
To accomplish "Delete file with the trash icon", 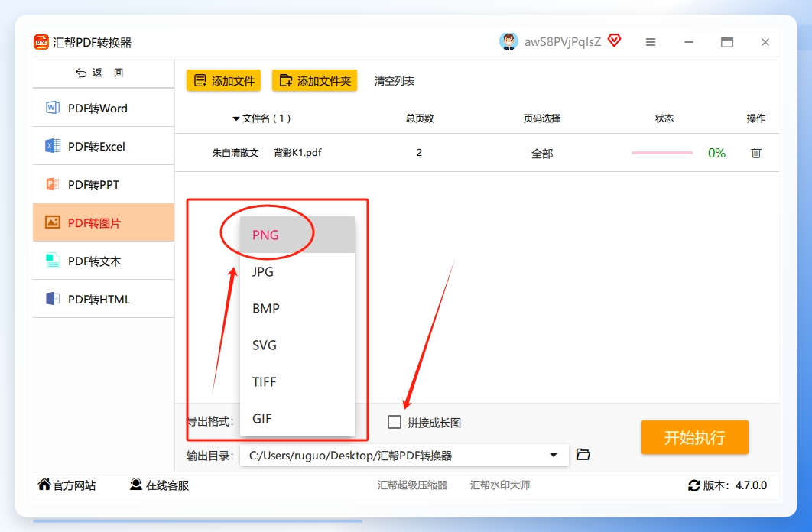I will pyautogui.click(x=756, y=153).
